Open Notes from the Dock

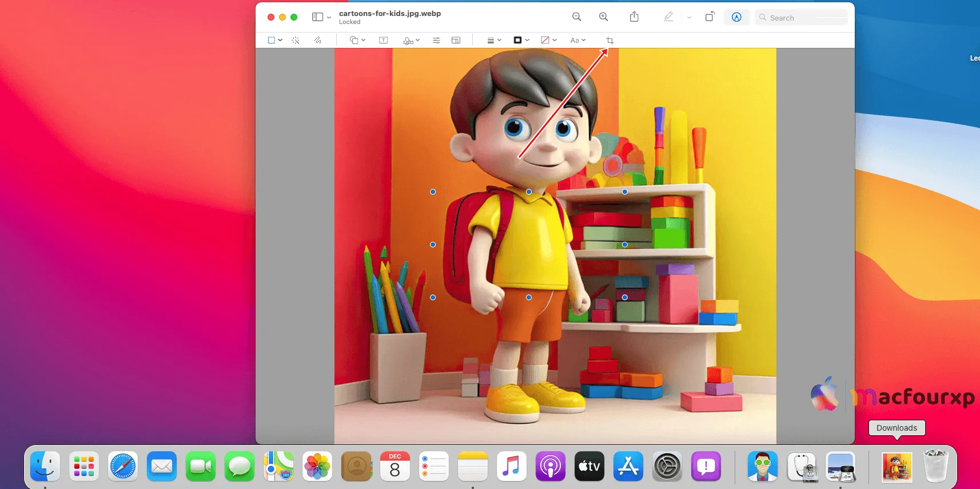point(473,466)
